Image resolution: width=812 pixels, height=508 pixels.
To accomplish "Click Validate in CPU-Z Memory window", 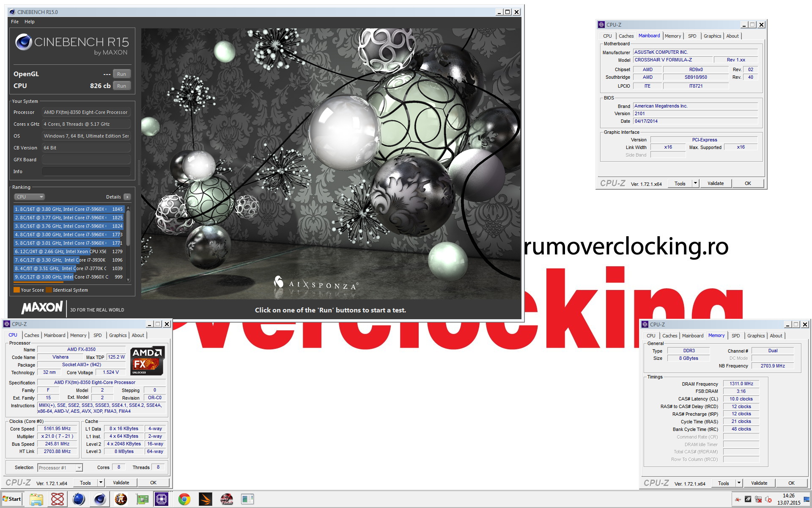I will [759, 483].
